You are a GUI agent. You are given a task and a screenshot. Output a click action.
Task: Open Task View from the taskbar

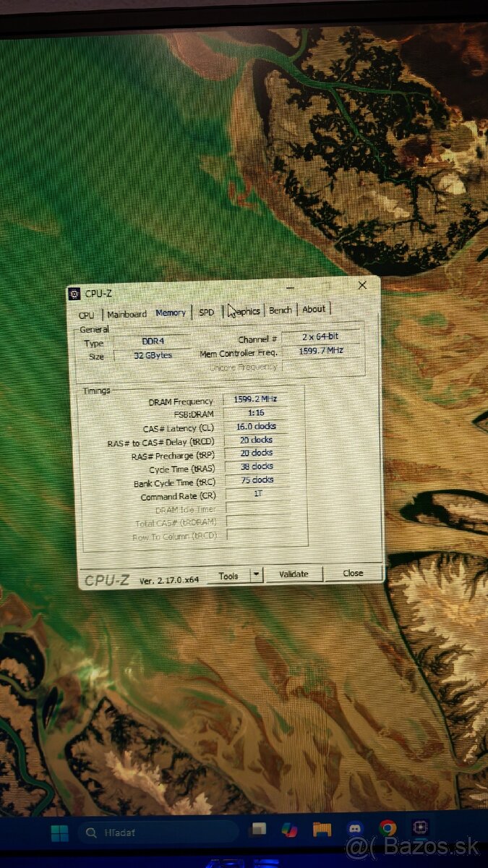coord(257,830)
